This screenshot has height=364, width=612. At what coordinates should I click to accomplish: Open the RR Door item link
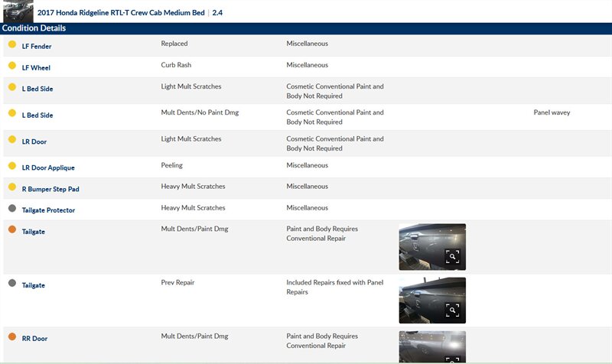tap(35, 338)
